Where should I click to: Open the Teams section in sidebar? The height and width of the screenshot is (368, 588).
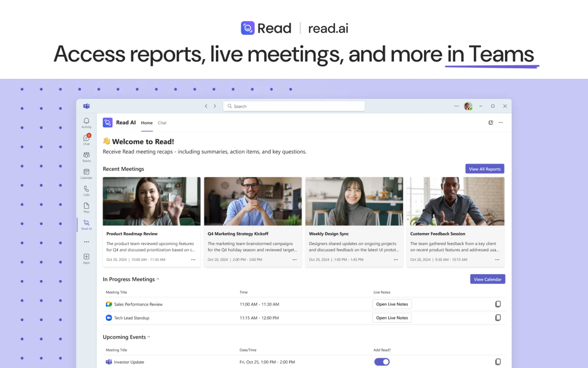86,157
